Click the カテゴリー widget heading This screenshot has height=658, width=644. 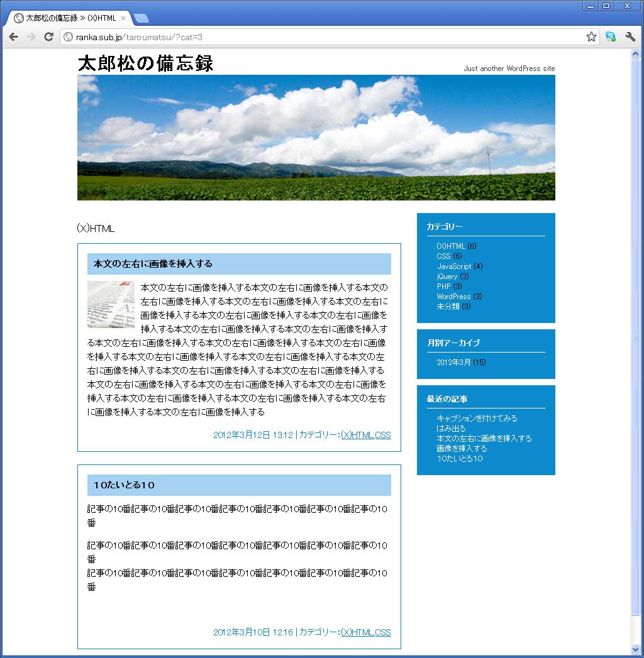click(x=444, y=227)
